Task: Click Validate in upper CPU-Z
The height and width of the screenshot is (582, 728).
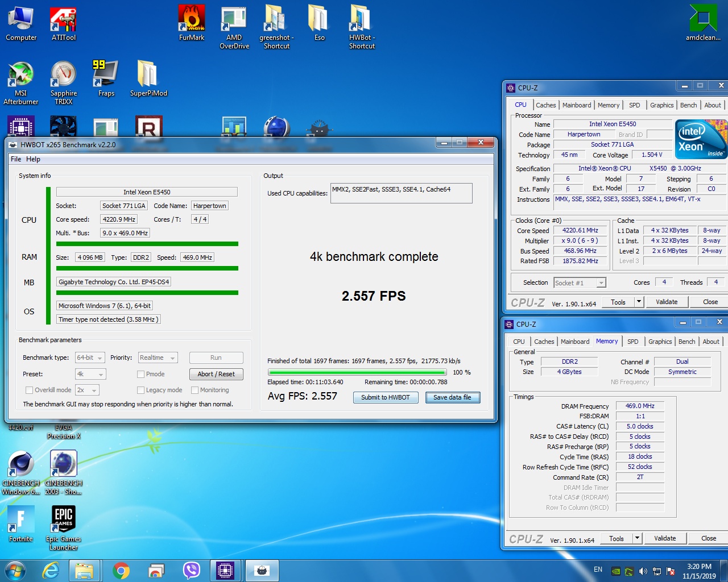Action: 667,302
